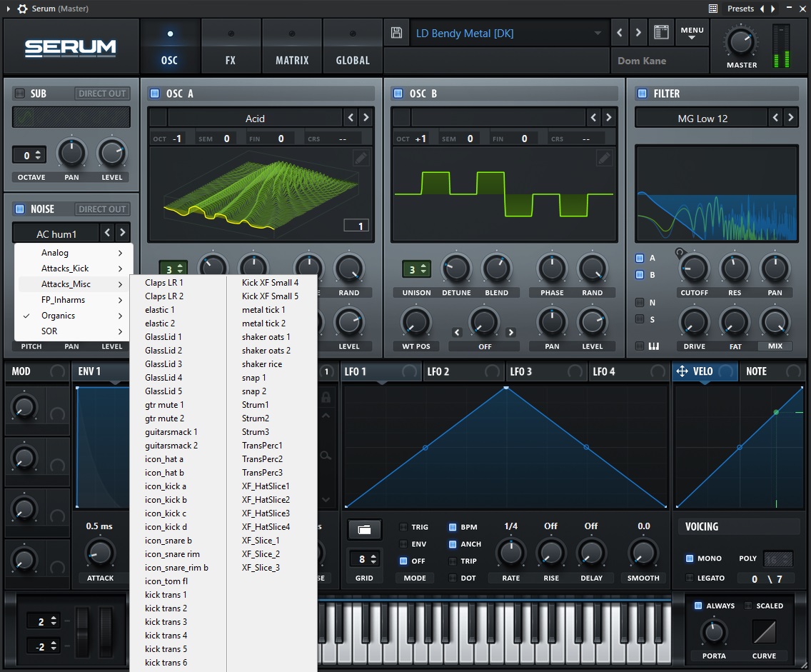The image size is (811, 672).
Task: Toggle the SUB oscillator enable switch
Action: pyautogui.click(x=19, y=94)
